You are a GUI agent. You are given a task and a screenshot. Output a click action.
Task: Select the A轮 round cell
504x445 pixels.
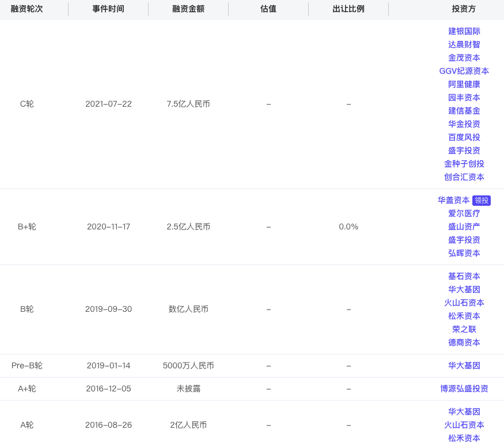tap(26, 425)
